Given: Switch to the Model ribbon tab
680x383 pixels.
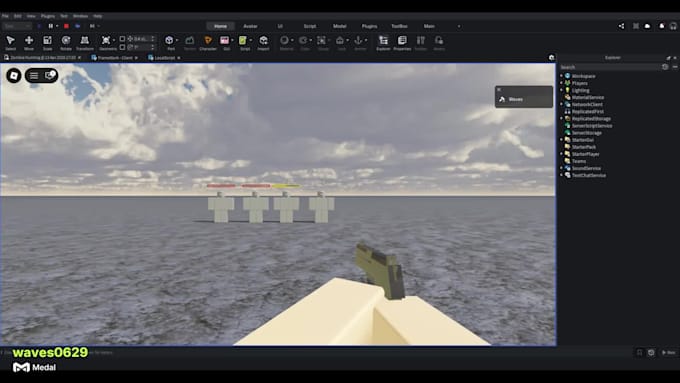Looking at the screenshot, I should tap(340, 26).
